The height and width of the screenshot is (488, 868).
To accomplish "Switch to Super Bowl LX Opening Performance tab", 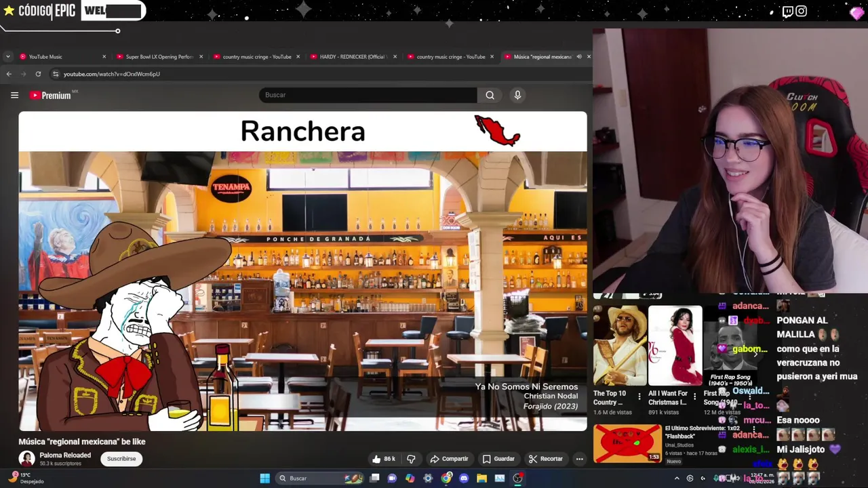I will coord(159,57).
